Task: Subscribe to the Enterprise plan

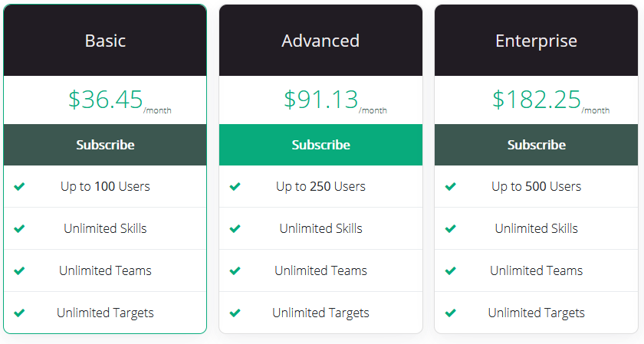Action: tap(537, 145)
